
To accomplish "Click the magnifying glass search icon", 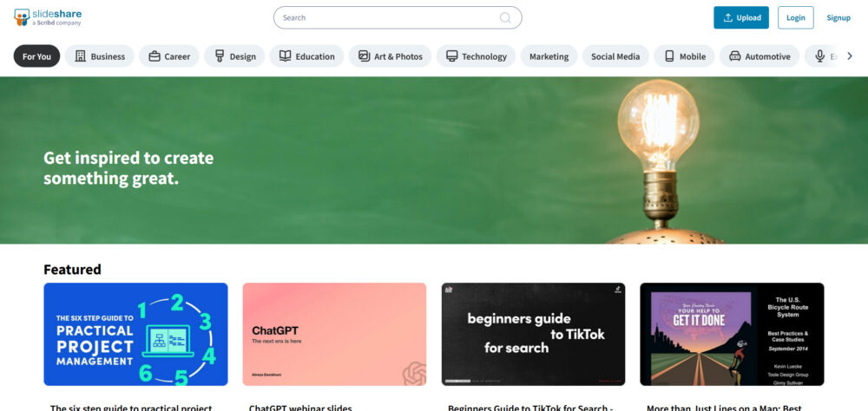I will [505, 17].
